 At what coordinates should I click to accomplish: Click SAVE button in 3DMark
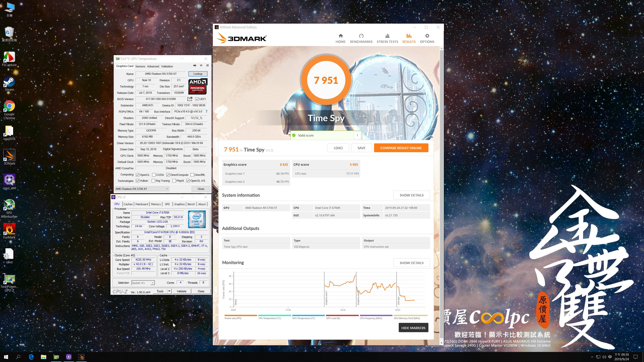361,148
